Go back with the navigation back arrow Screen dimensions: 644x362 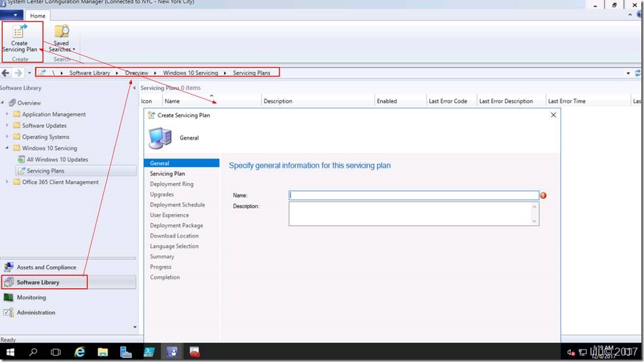pos(6,73)
